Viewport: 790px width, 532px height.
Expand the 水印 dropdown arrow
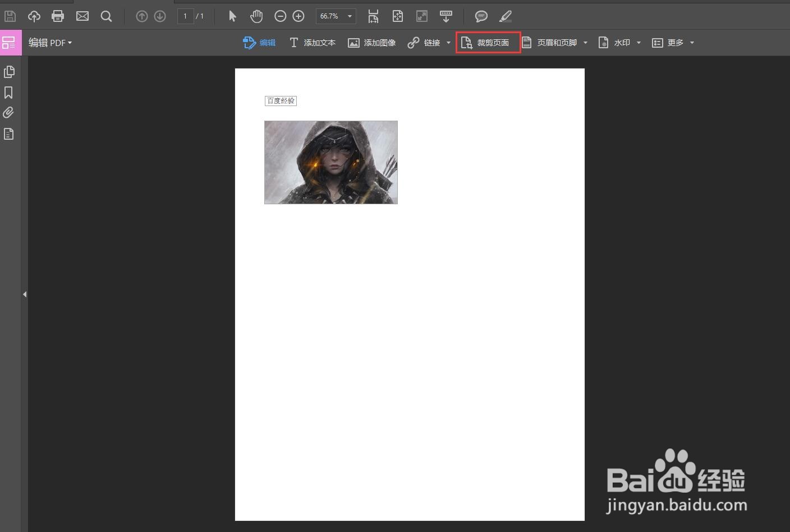coord(639,43)
